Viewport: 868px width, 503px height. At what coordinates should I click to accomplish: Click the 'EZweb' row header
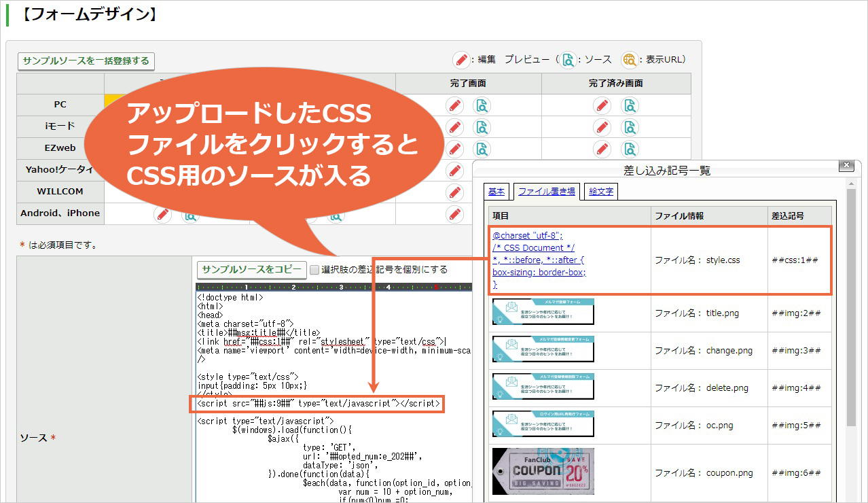(x=60, y=148)
